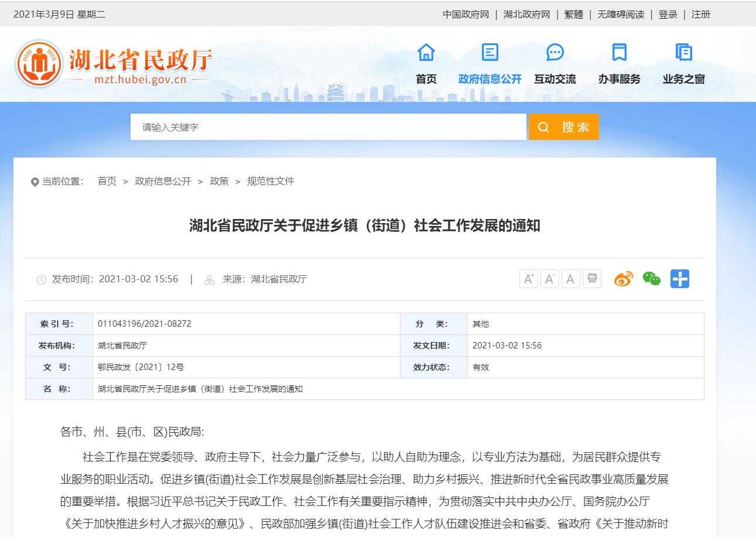Switch to traditional Chinese 繁體
This screenshot has width=756, height=537.
click(x=573, y=15)
